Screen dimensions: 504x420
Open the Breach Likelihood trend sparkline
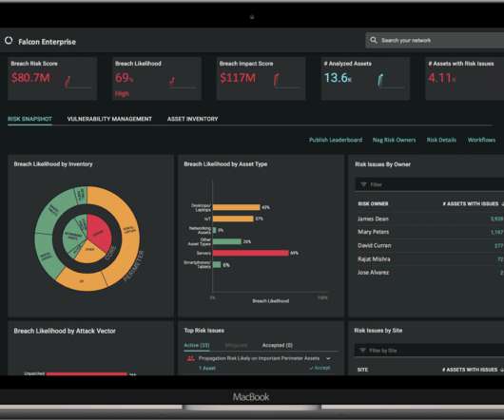183,82
